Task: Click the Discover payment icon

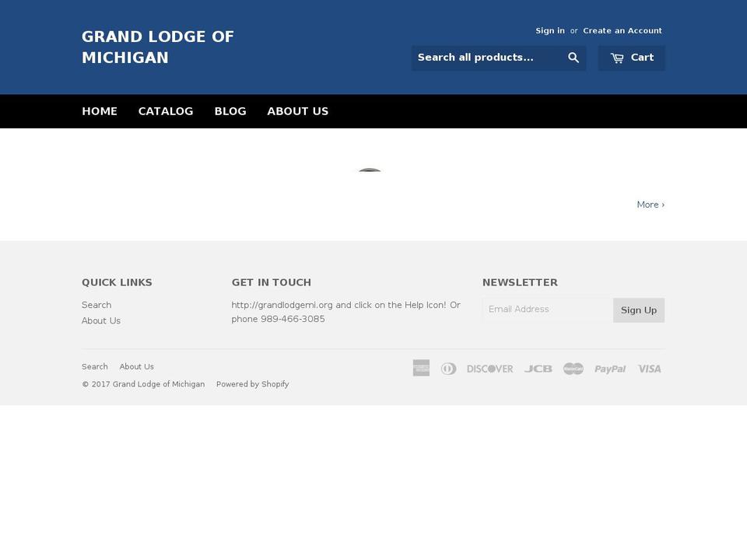Action: click(x=489, y=369)
